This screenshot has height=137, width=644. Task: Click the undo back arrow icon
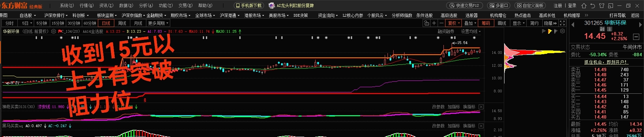[x=592, y=6]
